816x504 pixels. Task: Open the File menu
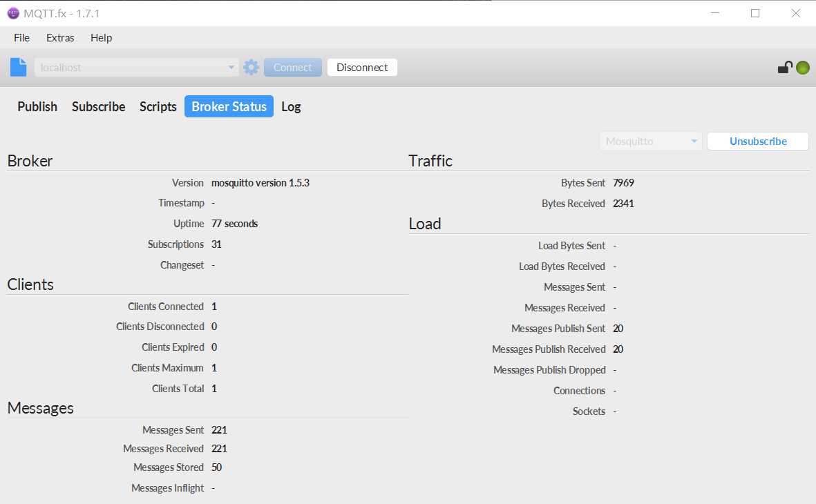tap(21, 38)
